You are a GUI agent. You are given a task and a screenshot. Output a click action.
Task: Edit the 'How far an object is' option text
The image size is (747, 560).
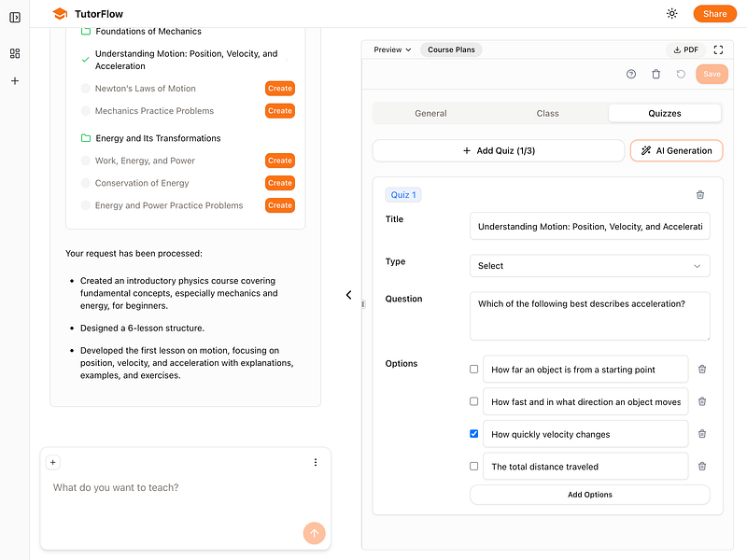tap(585, 369)
